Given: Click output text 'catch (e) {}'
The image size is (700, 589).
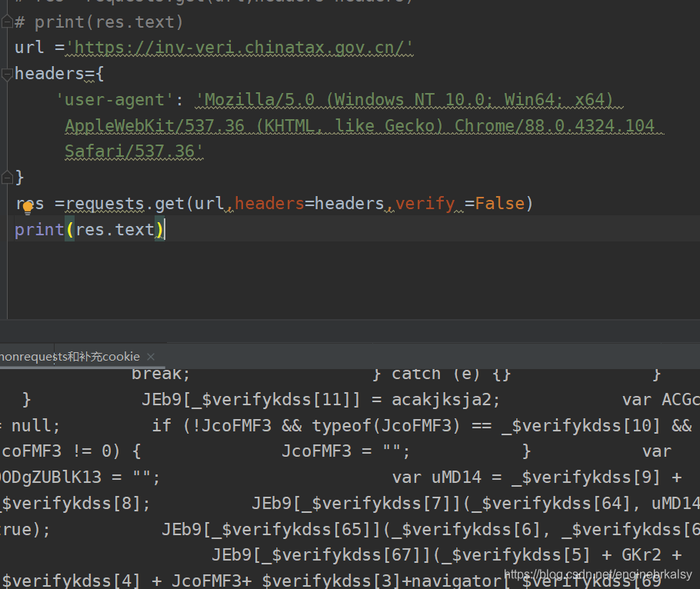Looking at the screenshot, I should (451, 374).
